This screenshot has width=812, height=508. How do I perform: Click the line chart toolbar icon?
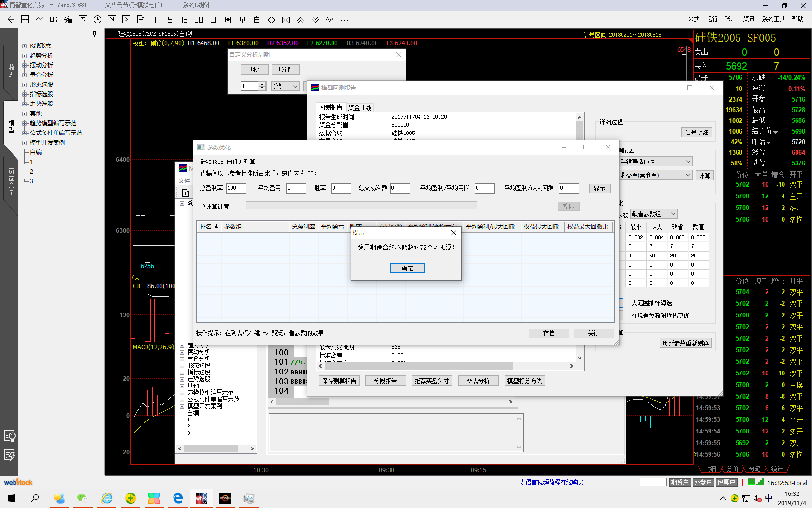tap(39, 20)
